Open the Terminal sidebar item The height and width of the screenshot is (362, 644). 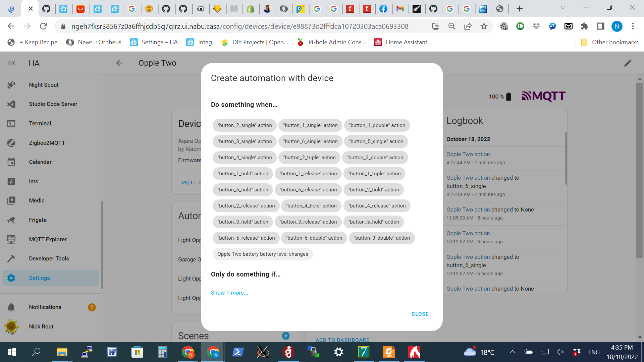click(40, 123)
